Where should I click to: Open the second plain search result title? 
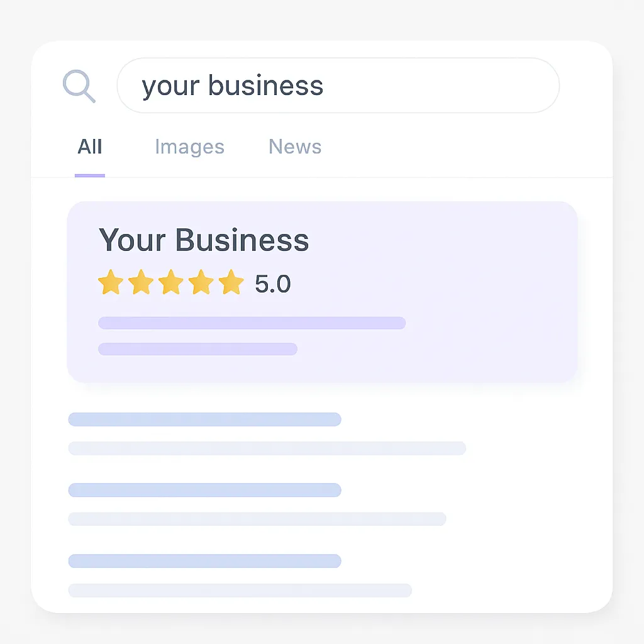[204, 490]
